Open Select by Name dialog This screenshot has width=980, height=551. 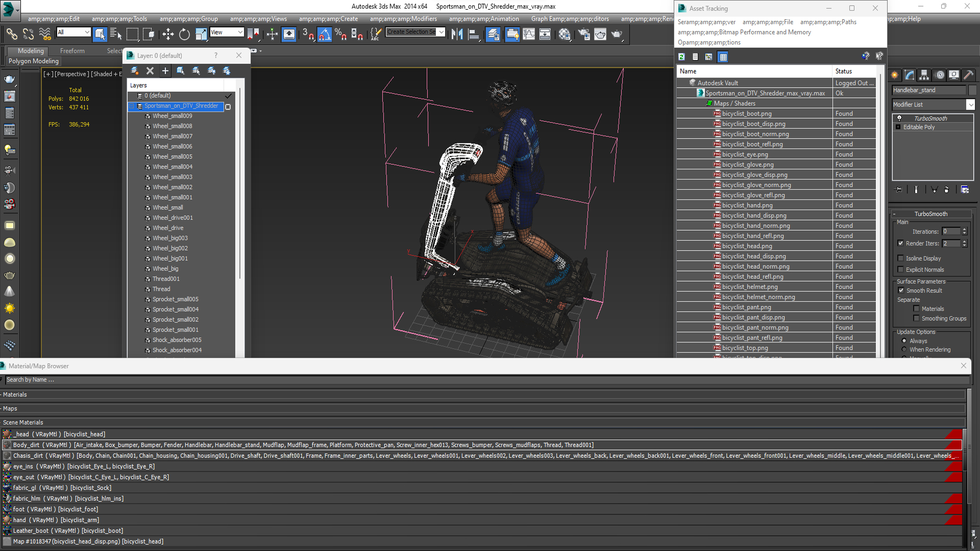pyautogui.click(x=116, y=34)
